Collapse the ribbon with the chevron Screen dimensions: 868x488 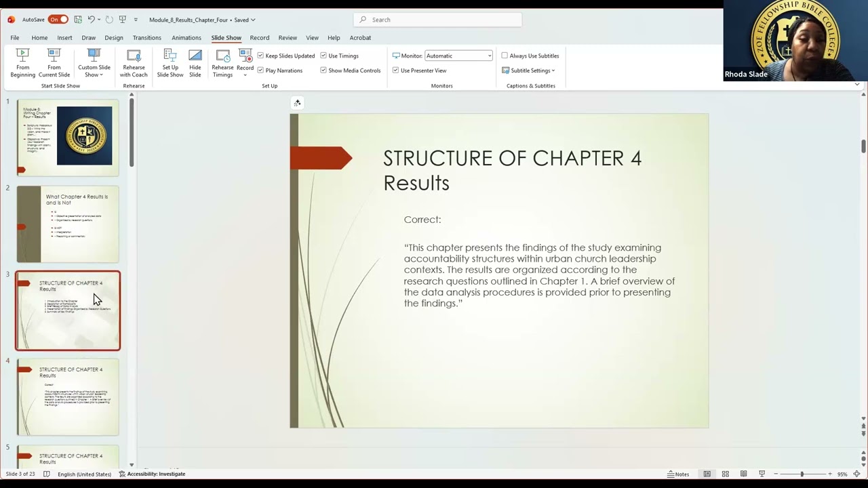point(857,85)
